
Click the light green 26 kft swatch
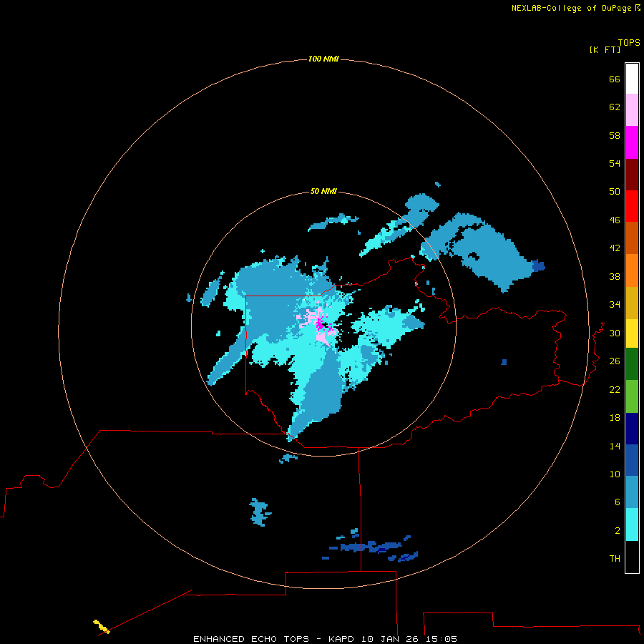coord(632,396)
